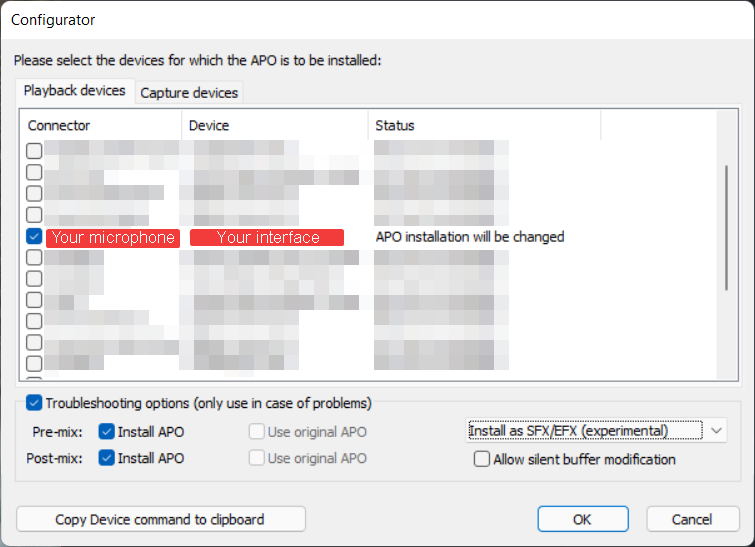Uncheck Pre-mix Install APO checkbox
This screenshot has height=547, width=755.
coord(106,431)
